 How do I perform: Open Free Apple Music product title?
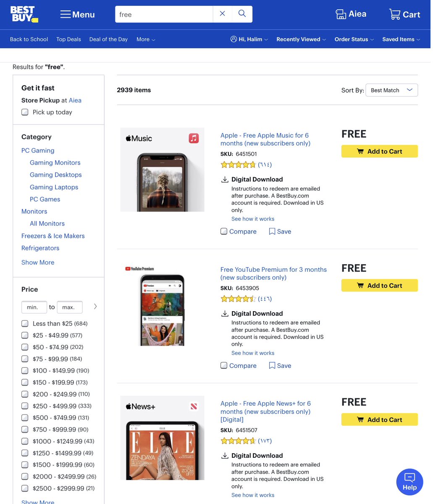click(265, 139)
